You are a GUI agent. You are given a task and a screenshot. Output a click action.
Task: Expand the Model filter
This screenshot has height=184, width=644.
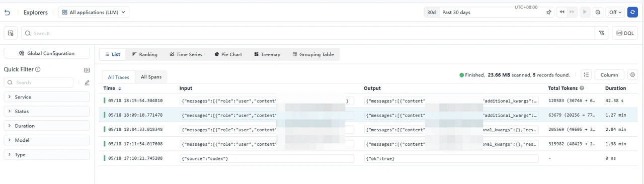[x=47, y=140]
